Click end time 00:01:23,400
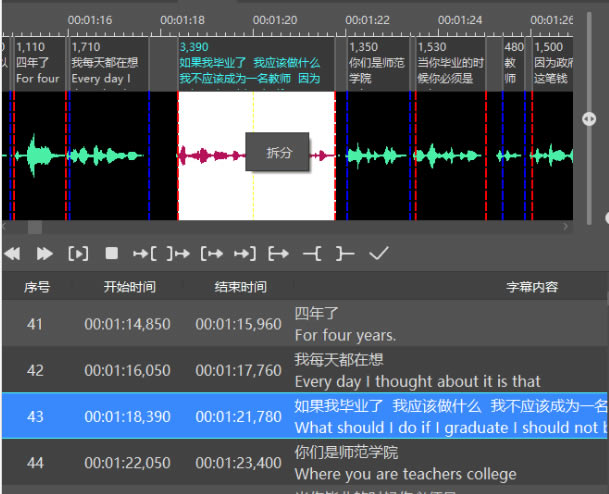 click(238, 463)
